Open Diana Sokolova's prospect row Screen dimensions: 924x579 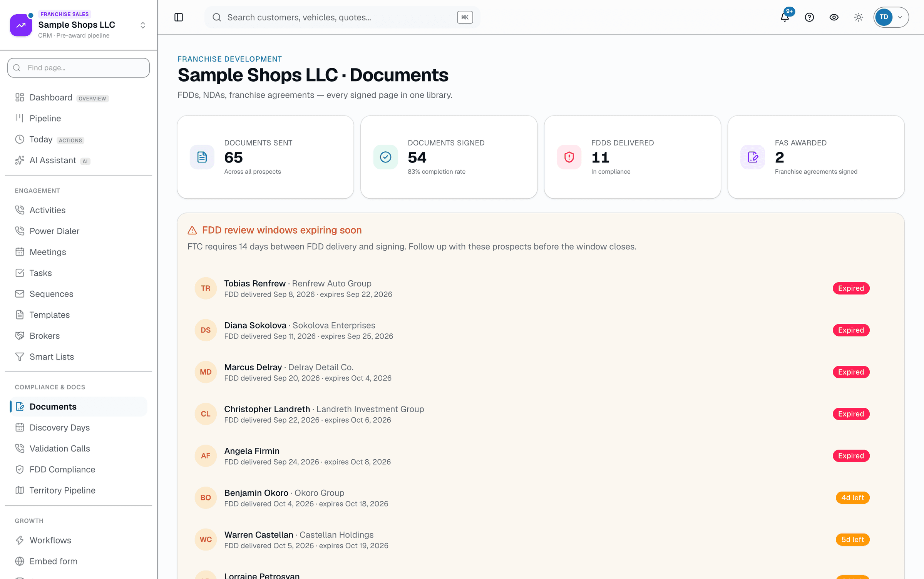pos(541,330)
